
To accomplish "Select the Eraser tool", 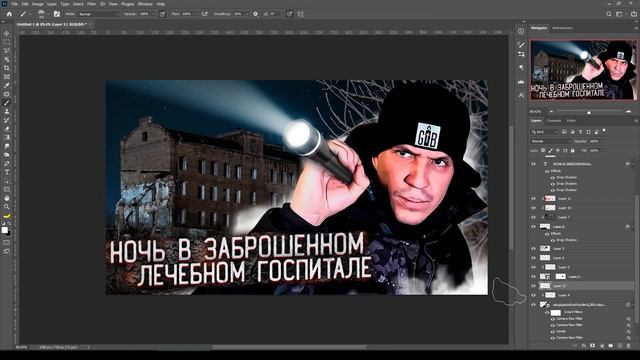I will (7, 129).
